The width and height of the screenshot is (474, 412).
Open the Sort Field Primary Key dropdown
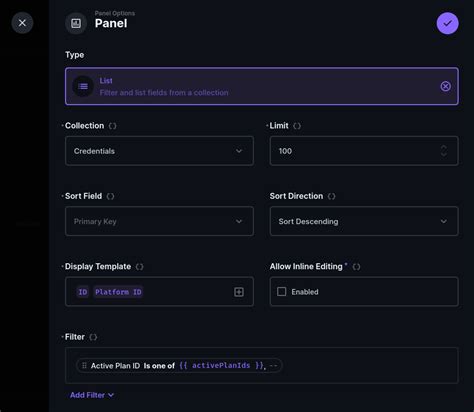click(x=159, y=221)
